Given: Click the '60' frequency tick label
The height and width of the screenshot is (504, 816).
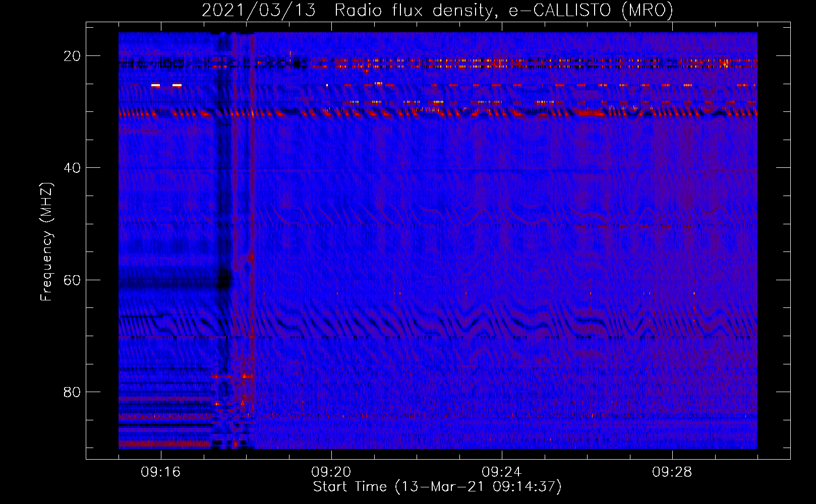Looking at the screenshot, I should pyautogui.click(x=72, y=280).
